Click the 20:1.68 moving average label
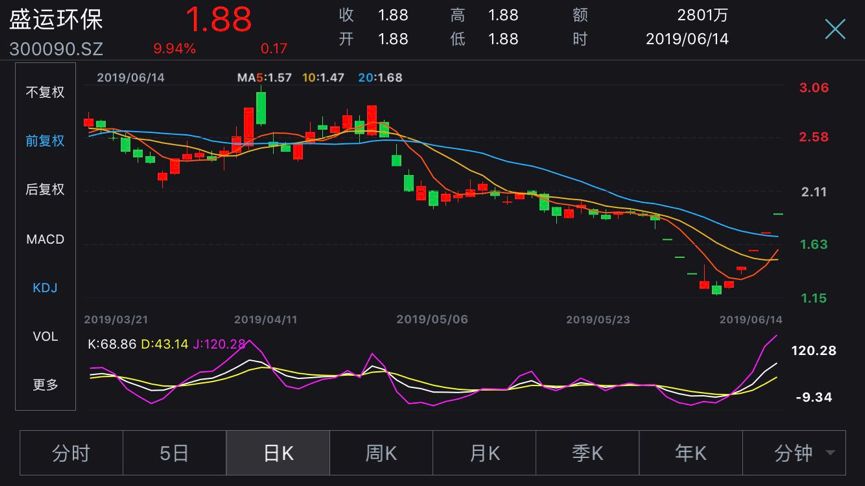This screenshot has width=865, height=486. (380, 78)
